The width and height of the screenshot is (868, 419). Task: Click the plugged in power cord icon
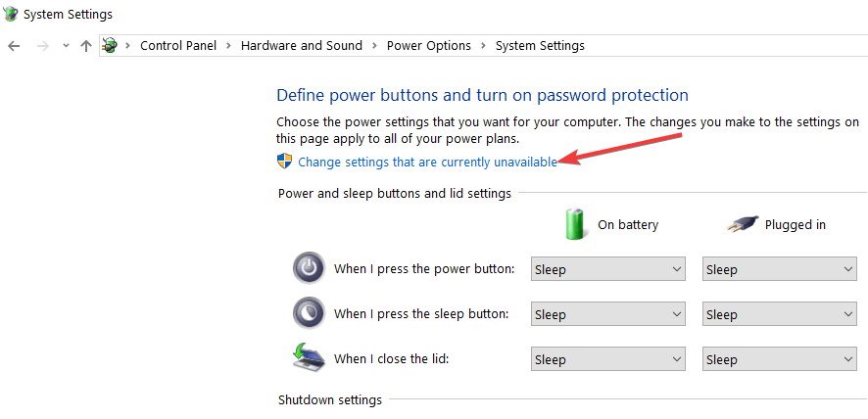click(x=743, y=224)
